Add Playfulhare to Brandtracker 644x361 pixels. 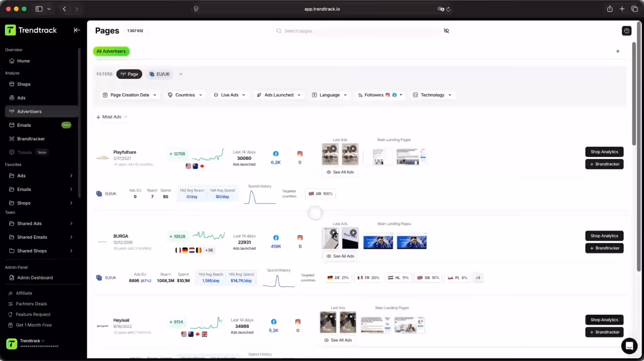tap(604, 164)
